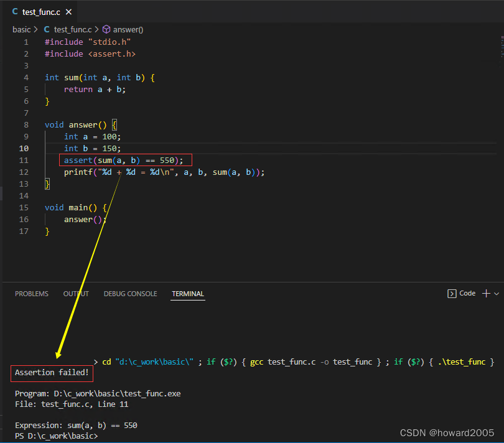Click line number 1 in gutter
This screenshot has width=504, height=443.
click(x=26, y=42)
